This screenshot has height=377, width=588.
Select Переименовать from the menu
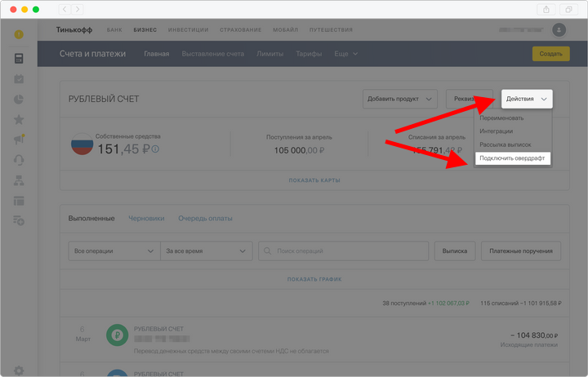(x=501, y=118)
